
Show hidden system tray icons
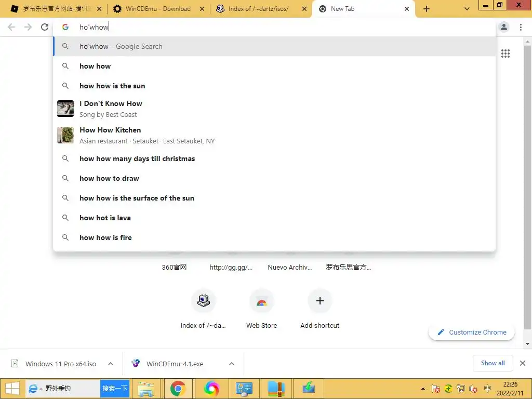click(x=423, y=389)
